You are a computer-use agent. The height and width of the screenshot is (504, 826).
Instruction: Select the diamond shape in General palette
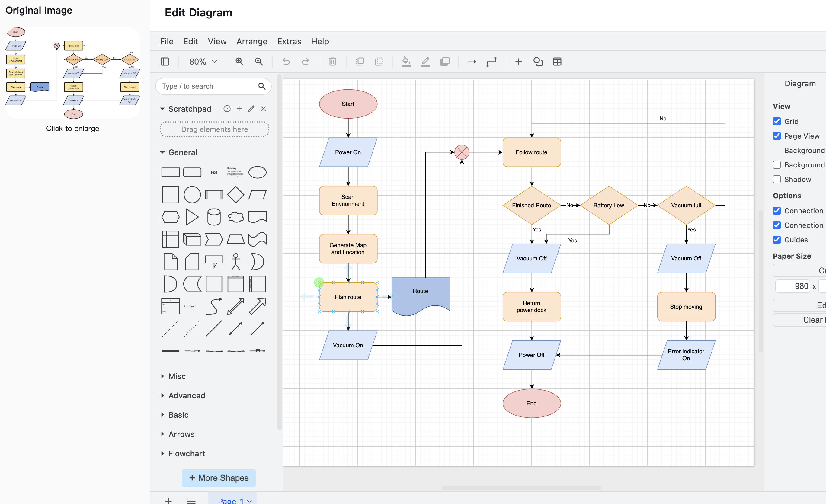coord(236,195)
